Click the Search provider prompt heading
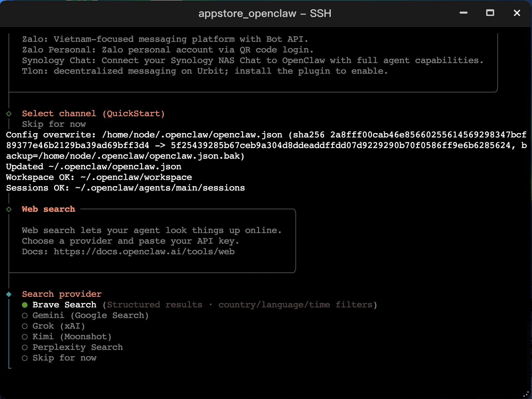 tap(62, 294)
